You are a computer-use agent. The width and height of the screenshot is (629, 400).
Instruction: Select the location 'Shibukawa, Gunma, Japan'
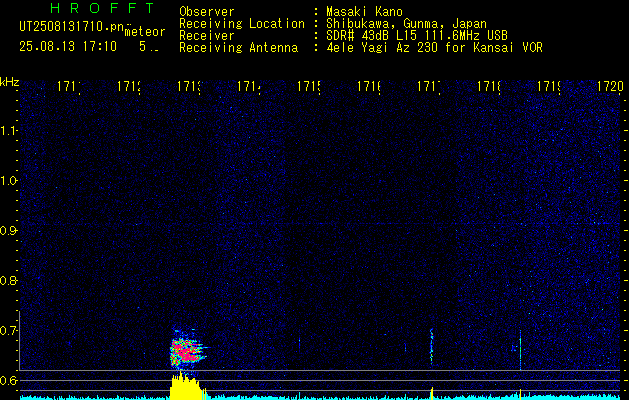tap(406, 24)
